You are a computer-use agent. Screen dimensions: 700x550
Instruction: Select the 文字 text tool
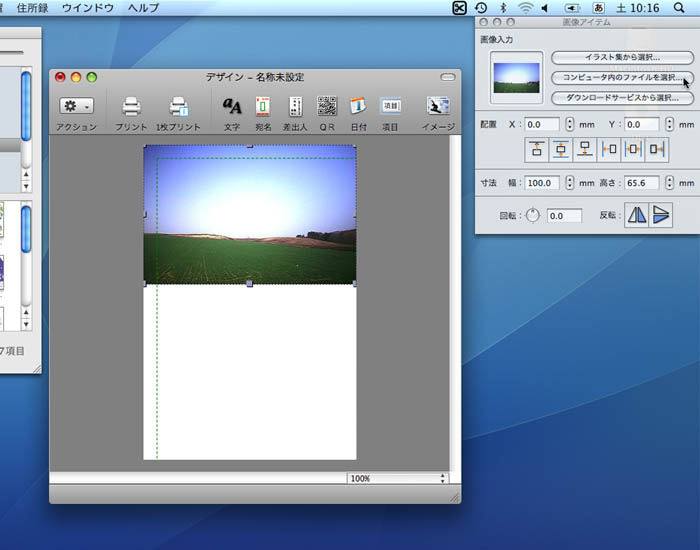(x=232, y=106)
